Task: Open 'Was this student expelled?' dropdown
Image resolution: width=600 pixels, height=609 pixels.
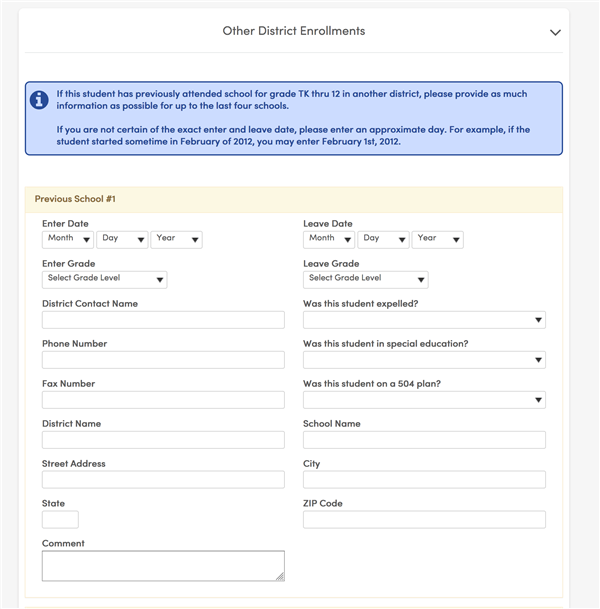Action: coord(424,320)
